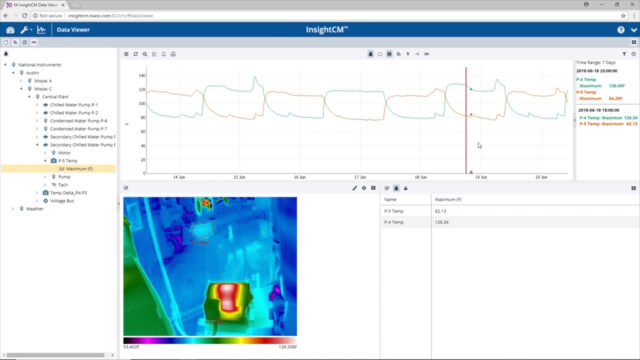Collapse the Central Plant tree node
640x360 pixels.
point(29,97)
